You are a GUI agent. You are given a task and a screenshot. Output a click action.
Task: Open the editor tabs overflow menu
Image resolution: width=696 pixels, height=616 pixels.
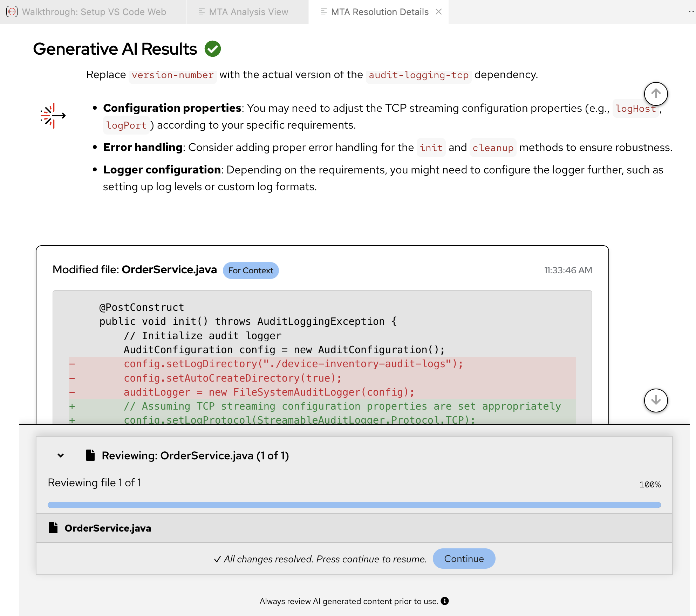(x=690, y=12)
